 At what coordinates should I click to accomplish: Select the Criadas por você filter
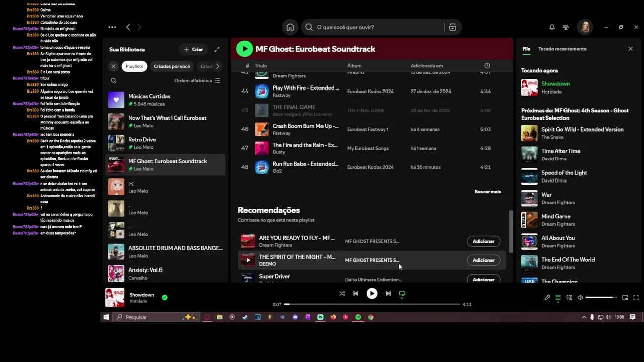[x=172, y=66]
